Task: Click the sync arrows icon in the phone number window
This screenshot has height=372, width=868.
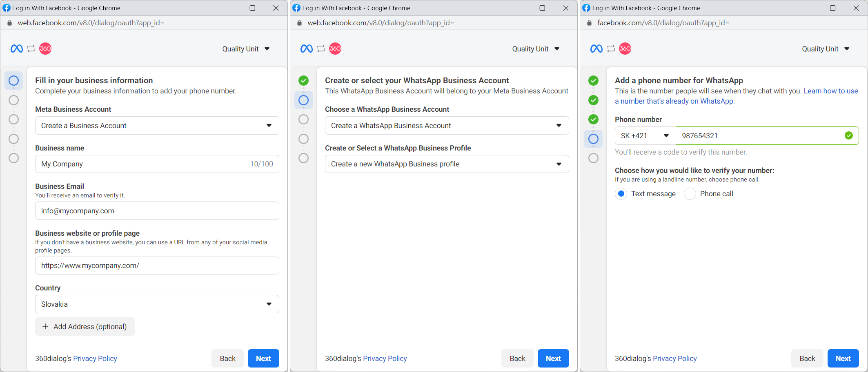Action: (611, 49)
